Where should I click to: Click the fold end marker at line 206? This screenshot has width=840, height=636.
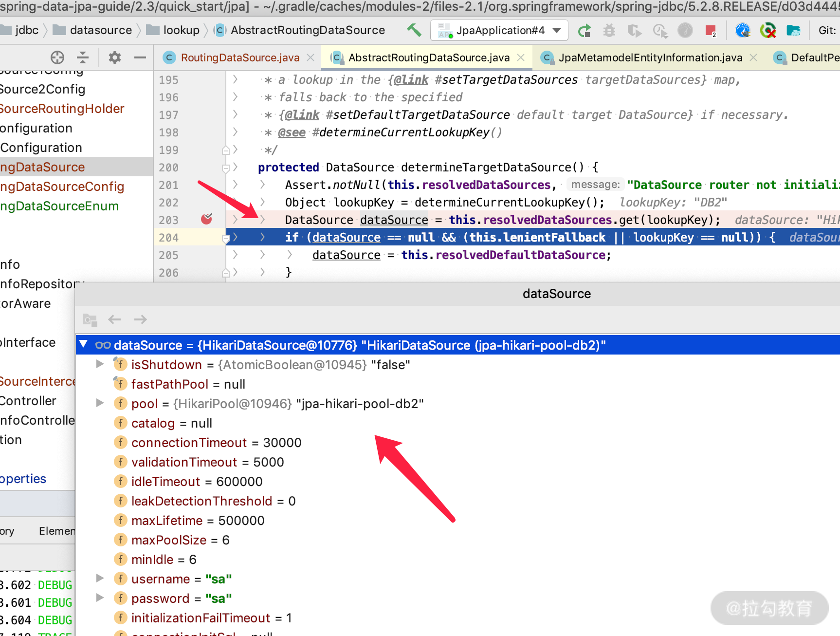[x=225, y=273]
